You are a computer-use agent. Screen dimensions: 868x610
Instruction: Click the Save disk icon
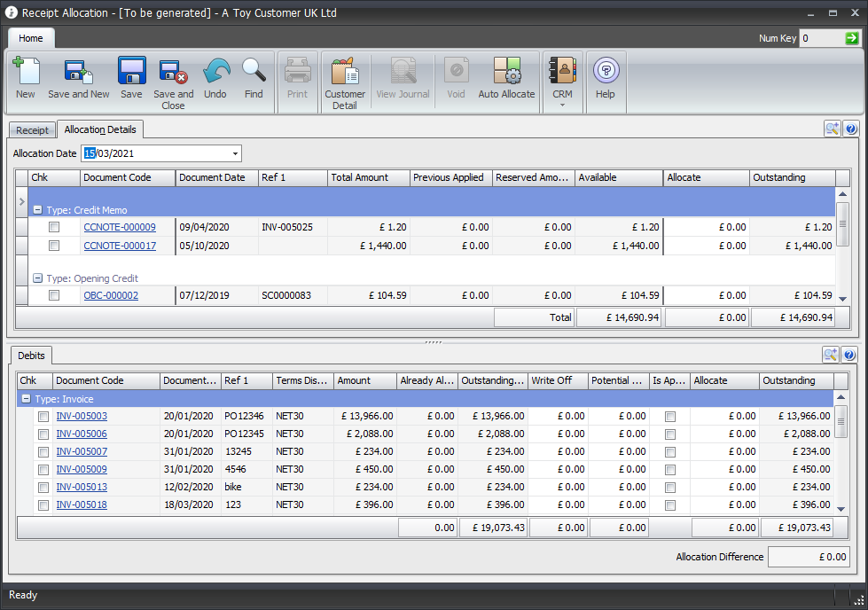click(x=131, y=72)
